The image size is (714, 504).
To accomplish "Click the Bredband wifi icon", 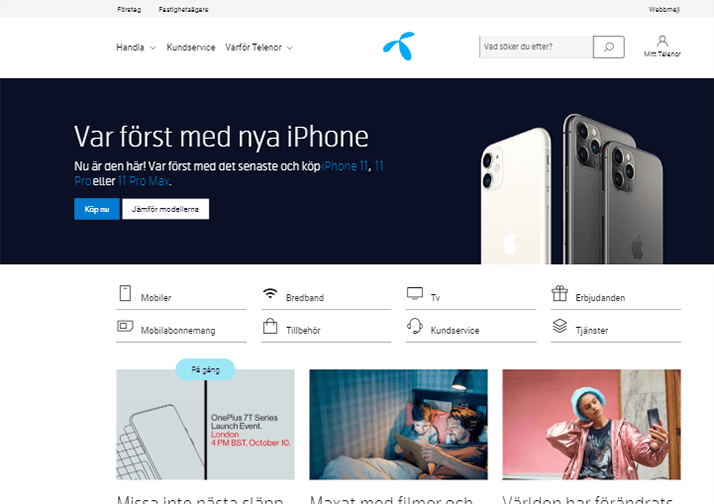I will point(270,294).
